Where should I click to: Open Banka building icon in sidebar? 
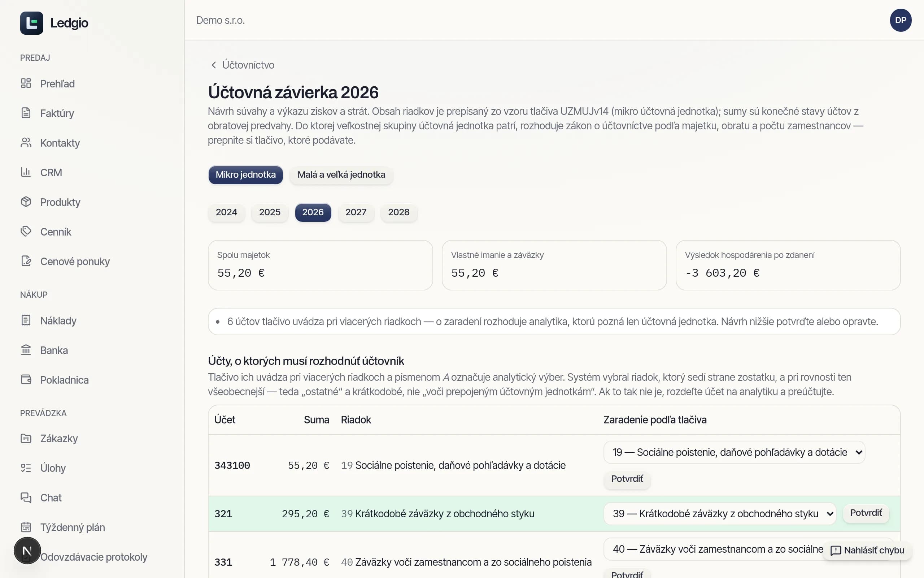coord(26,350)
